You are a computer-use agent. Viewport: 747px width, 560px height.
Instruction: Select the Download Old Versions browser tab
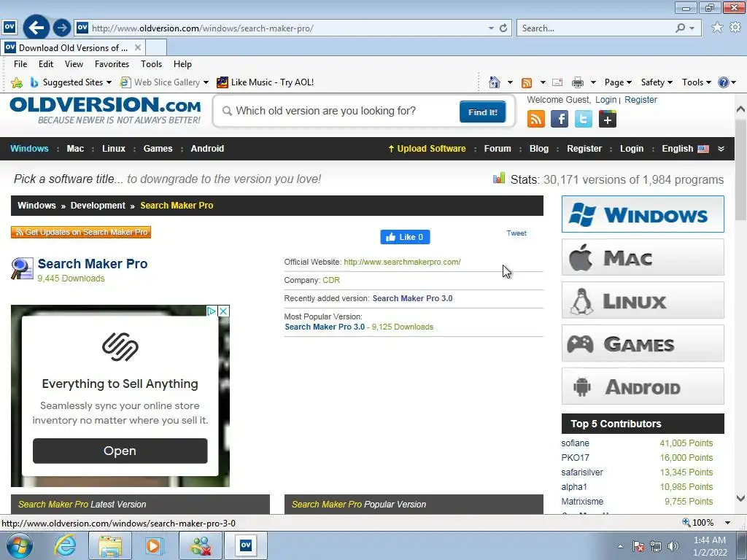pyautogui.click(x=73, y=47)
